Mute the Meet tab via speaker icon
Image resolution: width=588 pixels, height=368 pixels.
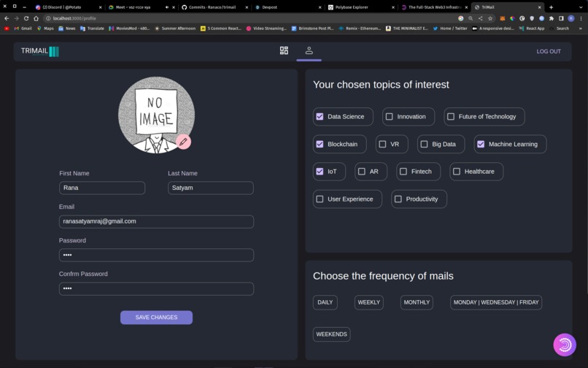(x=167, y=7)
